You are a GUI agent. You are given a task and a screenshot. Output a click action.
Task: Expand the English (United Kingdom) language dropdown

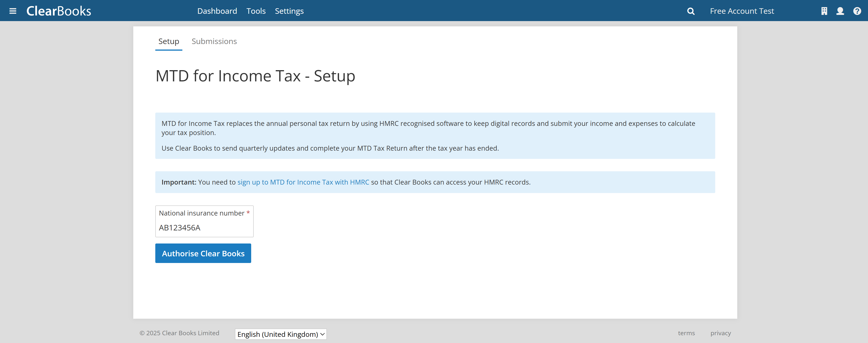click(x=281, y=334)
